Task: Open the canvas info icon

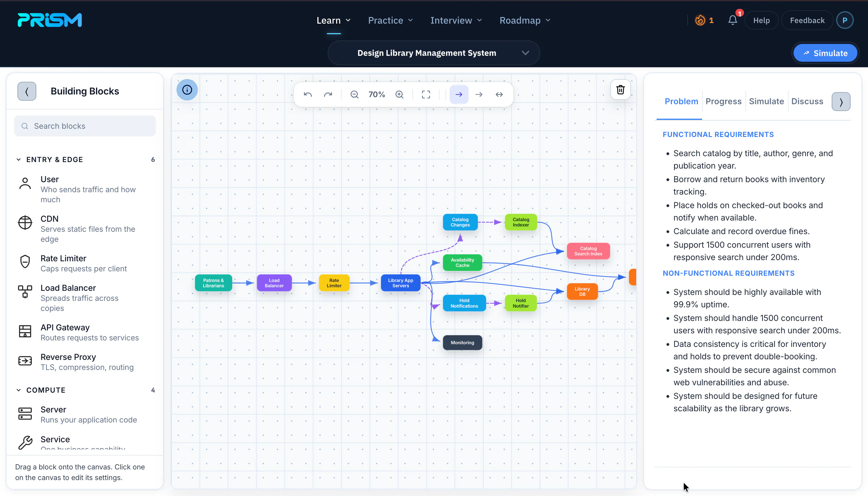Action: (187, 90)
